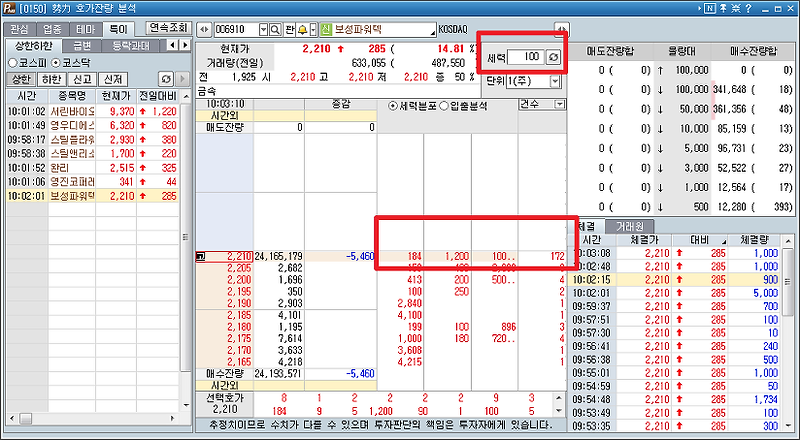Click stock list vertical scrollbar down arrow
The height and width of the screenshot is (440, 800).
[x=186, y=406]
